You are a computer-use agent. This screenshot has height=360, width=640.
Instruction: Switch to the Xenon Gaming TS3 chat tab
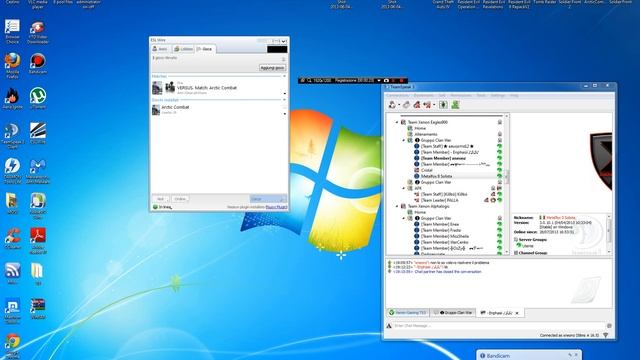click(x=407, y=313)
